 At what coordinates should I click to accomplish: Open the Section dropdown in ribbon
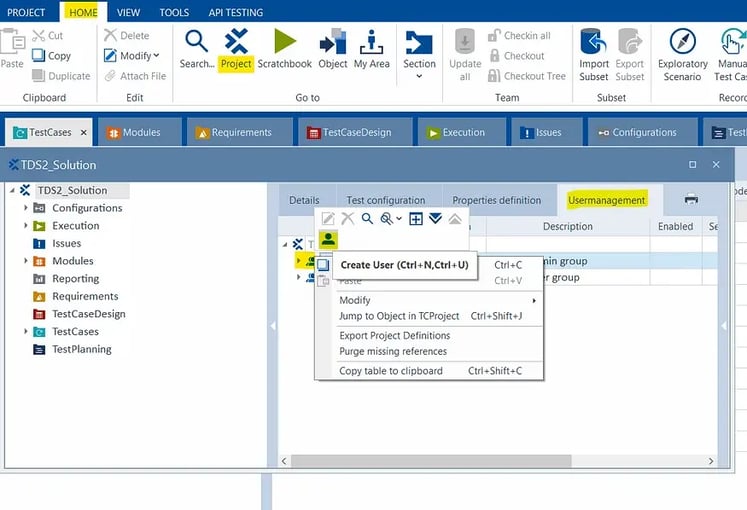coord(419,51)
